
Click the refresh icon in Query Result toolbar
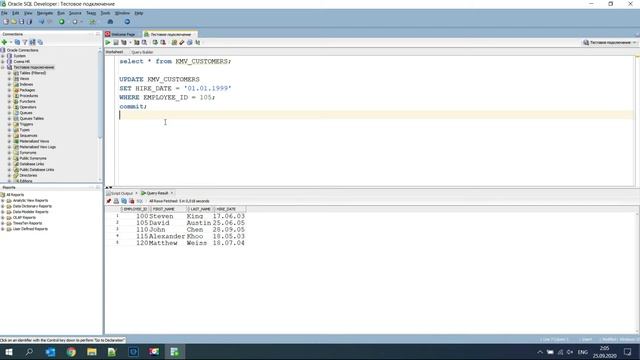[x=124, y=201]
